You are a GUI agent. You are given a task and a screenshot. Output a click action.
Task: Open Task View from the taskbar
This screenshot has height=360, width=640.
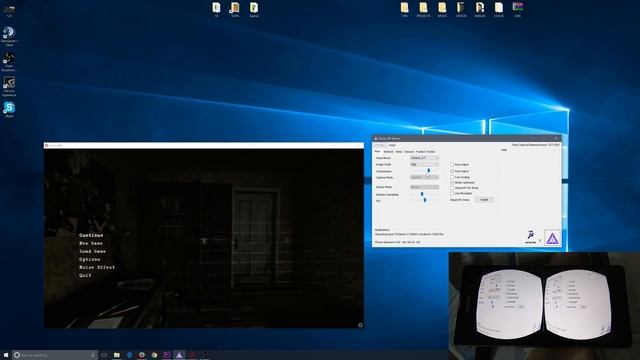click(x=104, y=355)
